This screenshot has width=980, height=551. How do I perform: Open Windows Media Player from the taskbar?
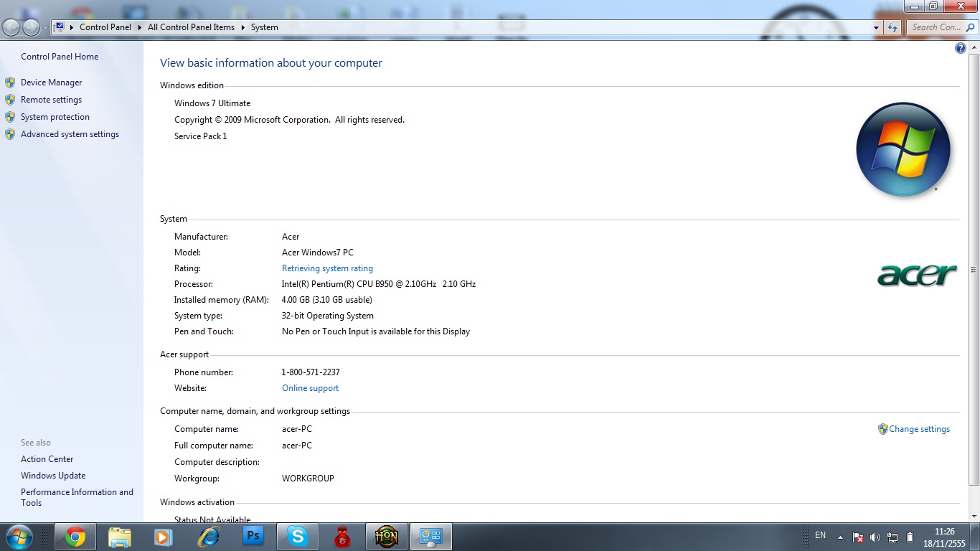click(x=164, y=537)
